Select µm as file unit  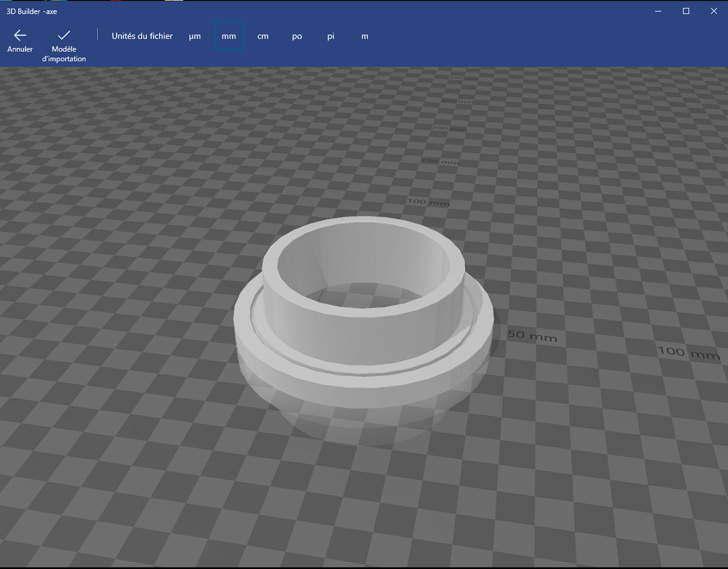pos(195,36)
